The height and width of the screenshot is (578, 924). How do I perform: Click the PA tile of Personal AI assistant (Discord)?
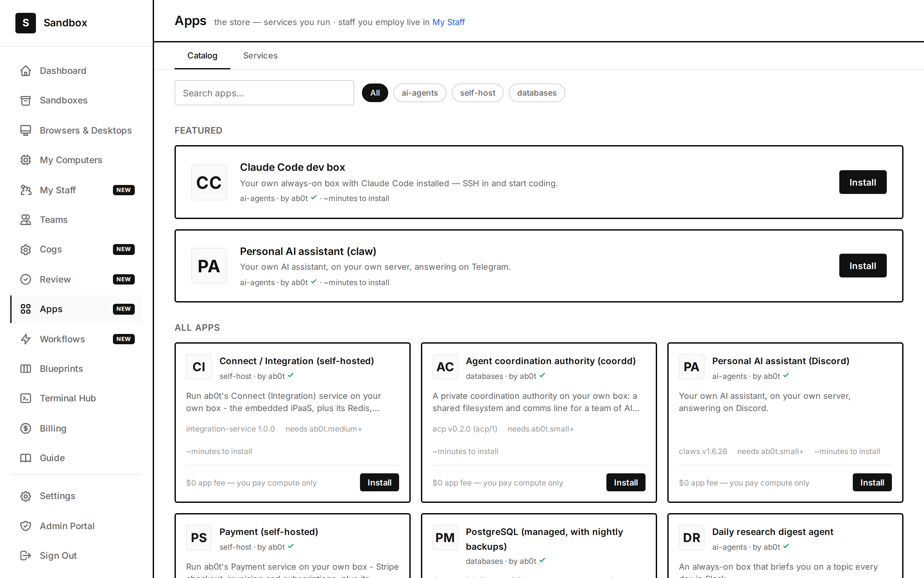point(691,367)
